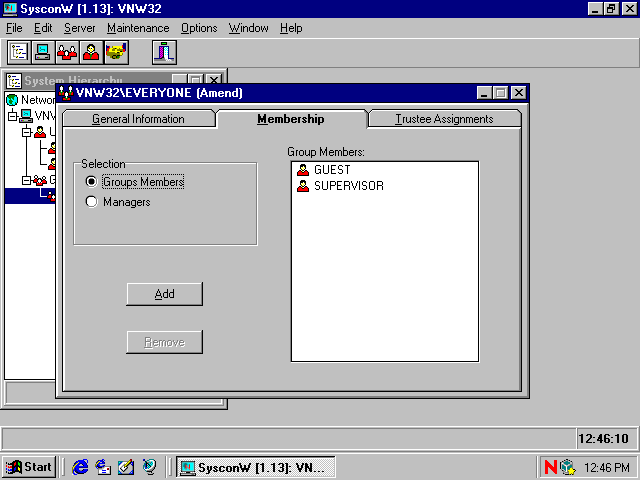Image resolution: width=640 pixels, height=480 pixels.
Task: Click the EVERYONE window title bar group icon
Action: 66,93
